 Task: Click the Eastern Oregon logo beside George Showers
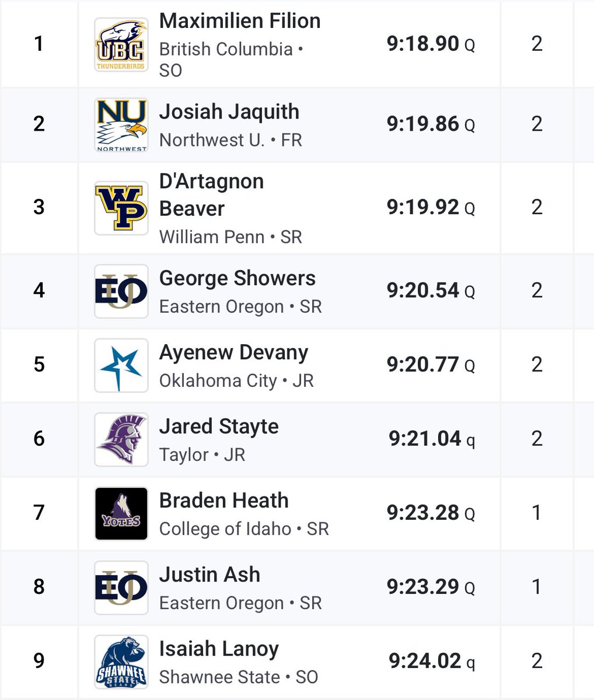121,292
